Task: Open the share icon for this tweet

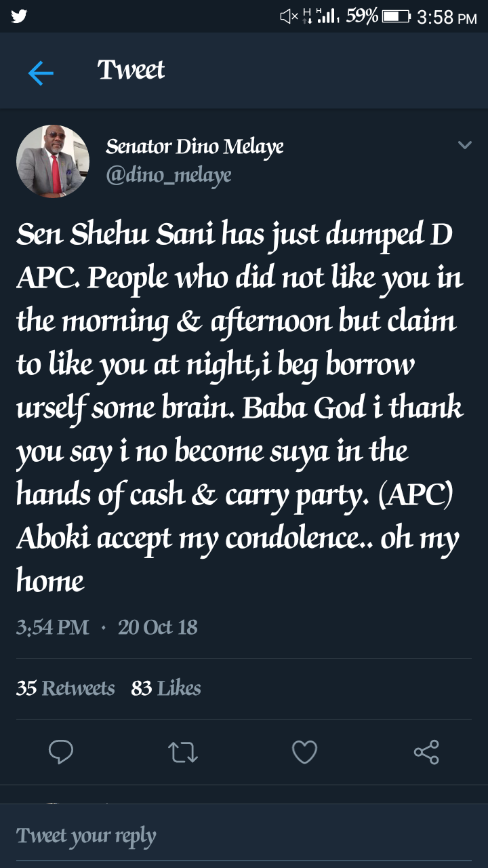Action: (x=426, y=752)
